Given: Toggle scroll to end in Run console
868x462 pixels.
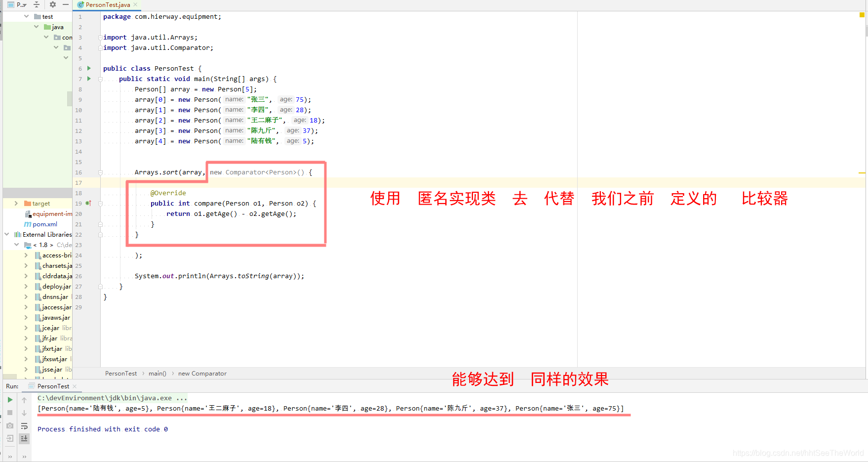Looking at the screenshot, I should [24, 438].
